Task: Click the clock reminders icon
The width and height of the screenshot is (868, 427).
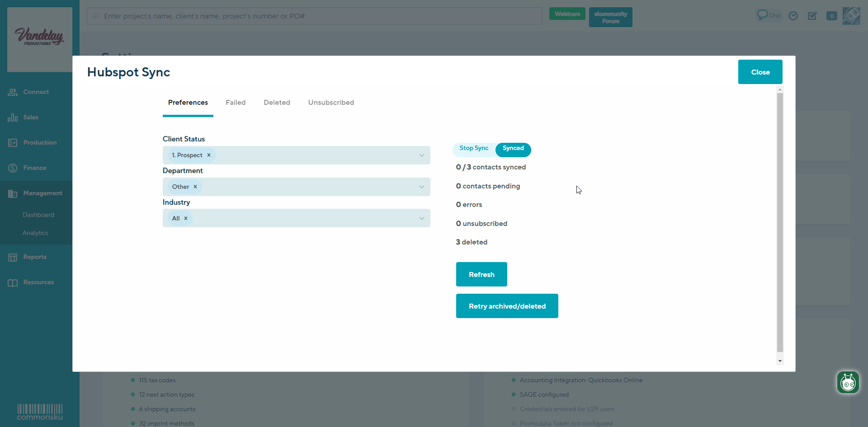Action: tap(793, 16)
